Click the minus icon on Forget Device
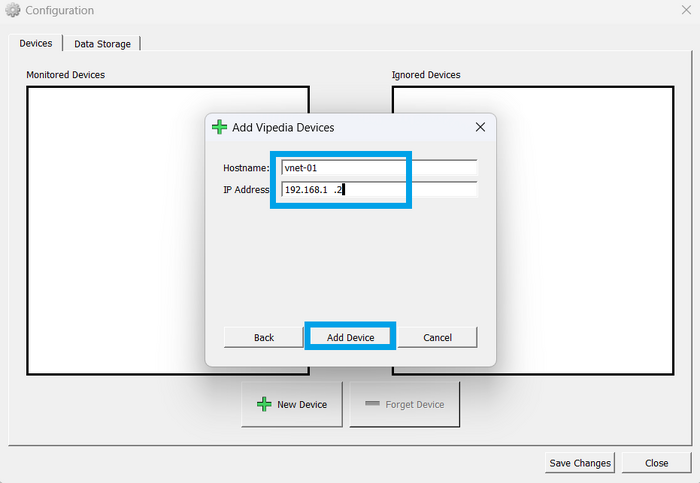The image size is (700, 483). [372, 404]
